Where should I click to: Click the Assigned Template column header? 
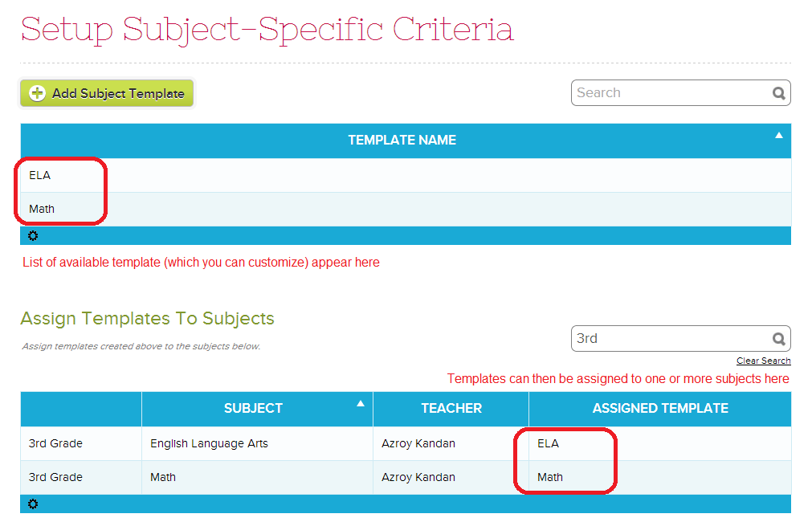[x=660, y=408]
